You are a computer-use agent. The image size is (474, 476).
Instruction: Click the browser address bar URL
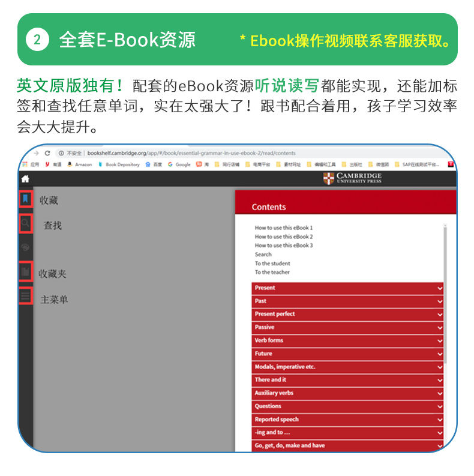coord(191,153)
